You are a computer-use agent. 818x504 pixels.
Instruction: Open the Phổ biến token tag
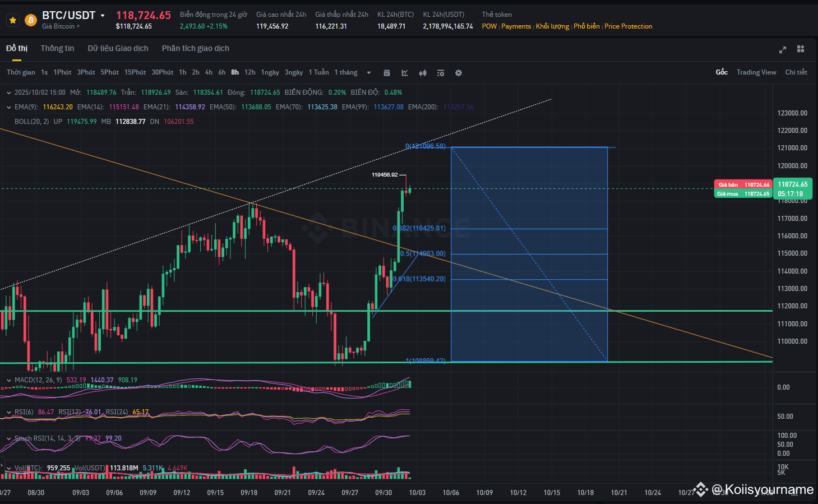[x=586, y=26]
